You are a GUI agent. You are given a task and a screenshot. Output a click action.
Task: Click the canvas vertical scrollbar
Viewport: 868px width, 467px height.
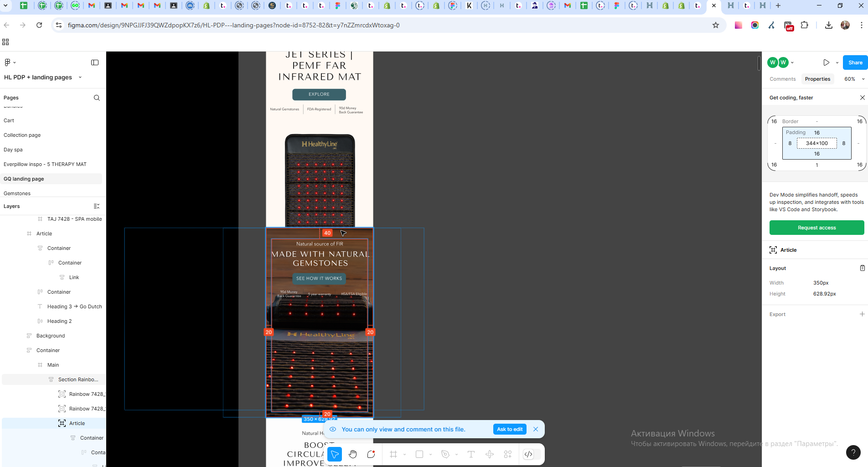pos(759,63)
